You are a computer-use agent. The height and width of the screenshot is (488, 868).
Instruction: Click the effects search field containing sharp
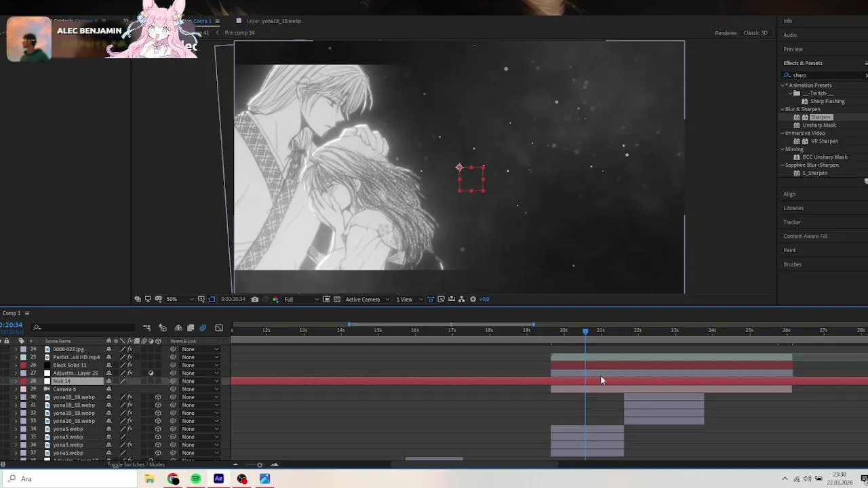(824, 75)
